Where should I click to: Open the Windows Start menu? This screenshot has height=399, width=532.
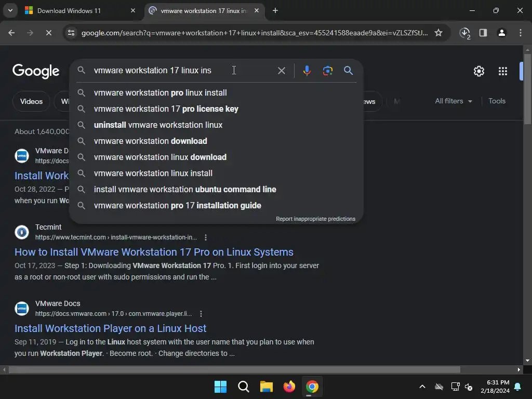[x=220, y=387]
